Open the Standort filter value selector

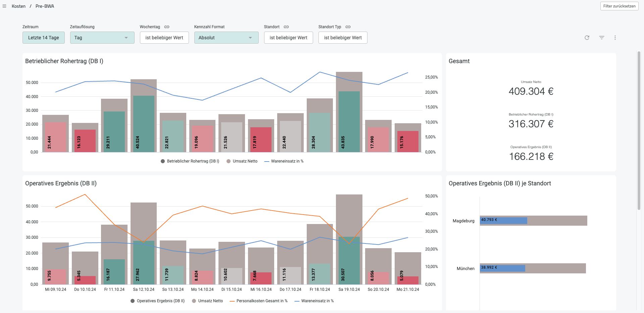point(289,38)
